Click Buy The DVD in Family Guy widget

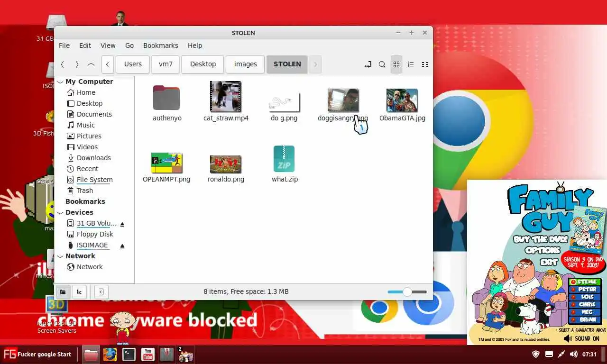coord(541,240)
